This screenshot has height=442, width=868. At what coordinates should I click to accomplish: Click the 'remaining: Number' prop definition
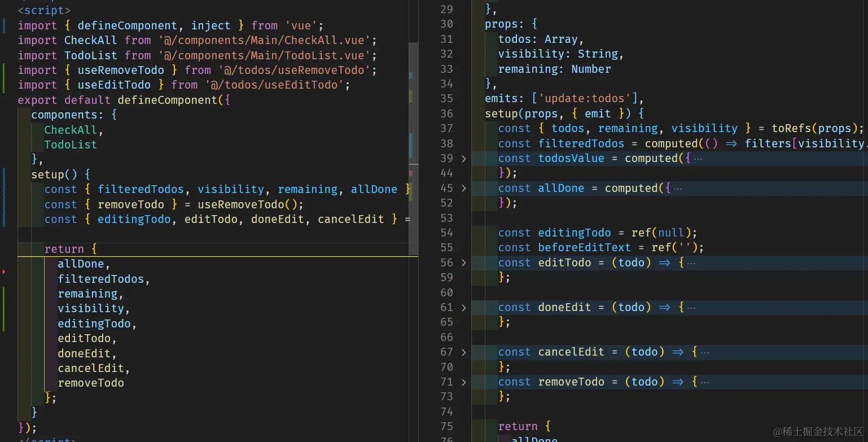pyautogui.click(x=555, y=69)
